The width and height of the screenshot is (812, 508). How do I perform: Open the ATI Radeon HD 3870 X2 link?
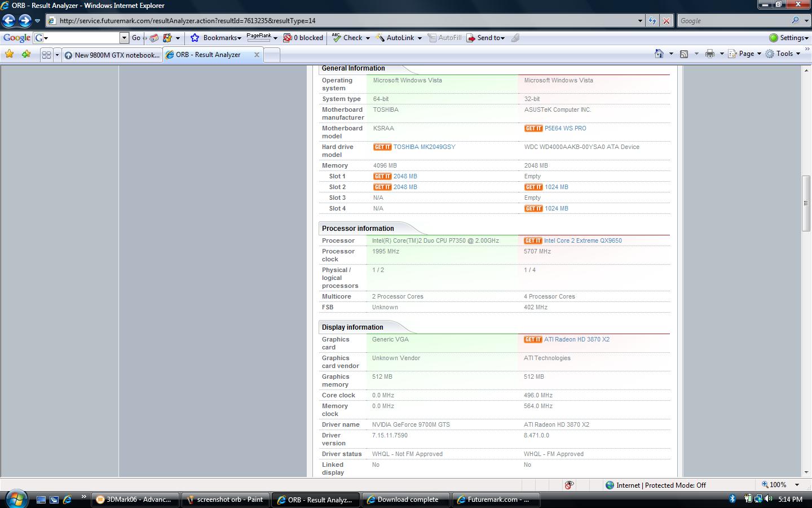(x=576, y=339)
